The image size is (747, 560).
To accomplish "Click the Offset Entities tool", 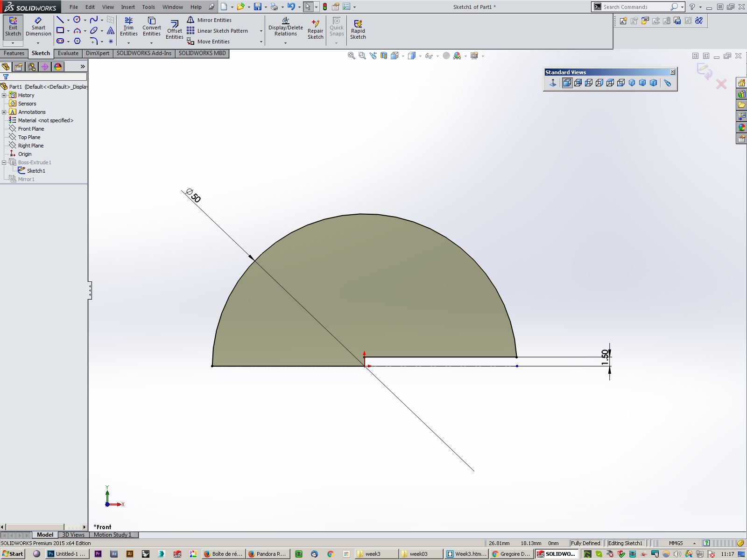I will [x=174, y=30].
